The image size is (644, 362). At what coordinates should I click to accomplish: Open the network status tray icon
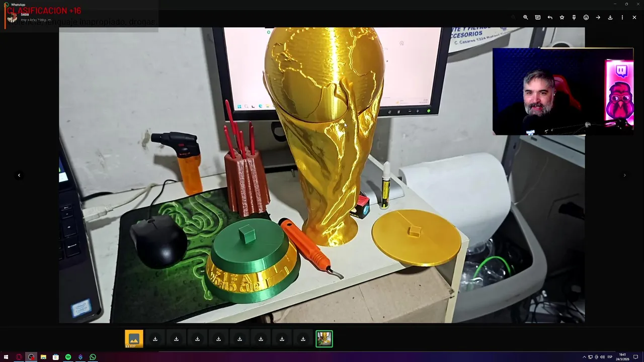[590, 357]
